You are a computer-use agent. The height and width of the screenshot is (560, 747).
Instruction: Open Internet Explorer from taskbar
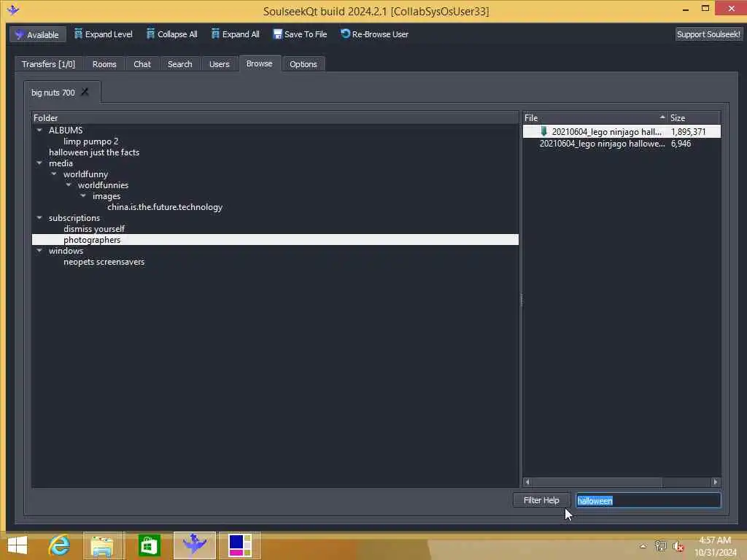[59, 545]
